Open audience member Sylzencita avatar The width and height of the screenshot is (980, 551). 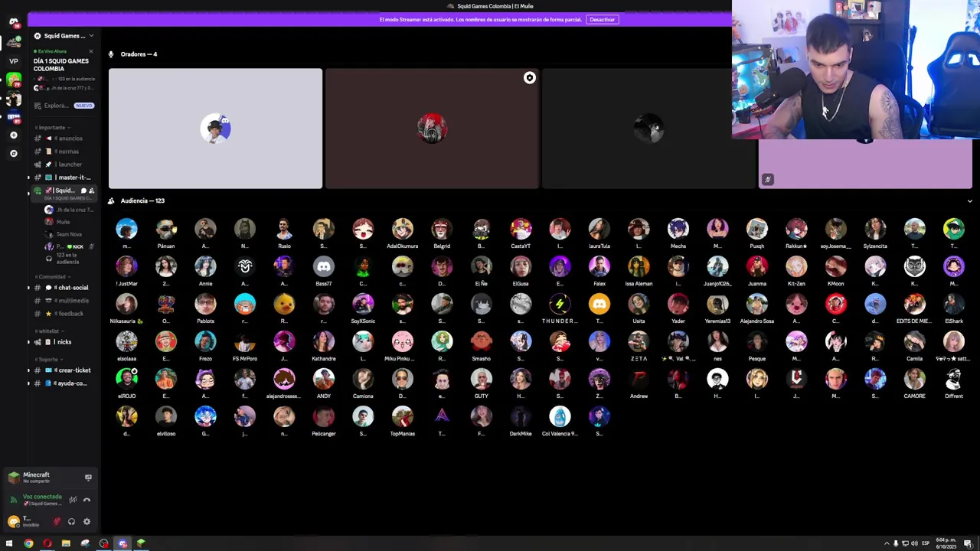[875, 230]
